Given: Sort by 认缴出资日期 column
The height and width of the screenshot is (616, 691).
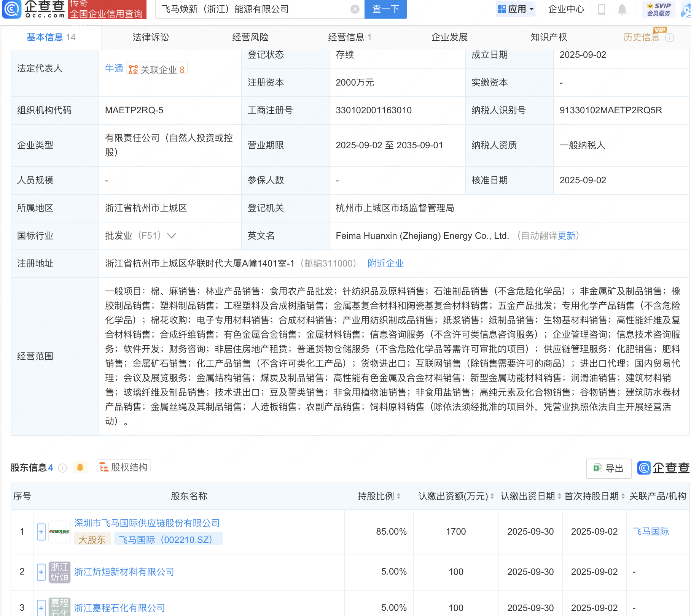Looking at the screenshot, I should click(x=559, y=496).
